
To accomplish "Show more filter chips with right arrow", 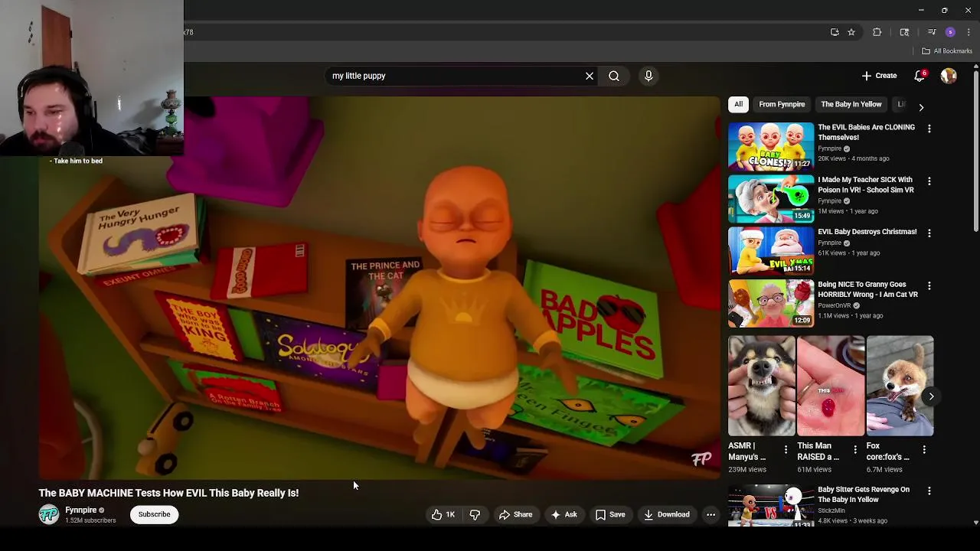I will tap(921, 107).
